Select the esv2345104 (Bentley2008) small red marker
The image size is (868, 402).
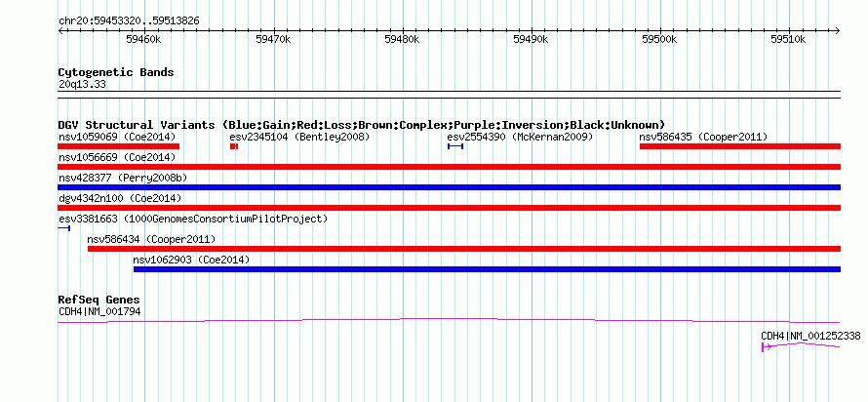click(234, 146)
